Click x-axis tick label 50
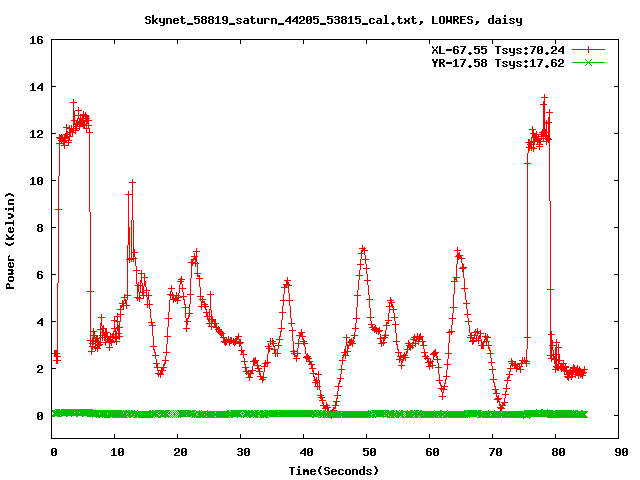The image size is (640, 480). 369,452
